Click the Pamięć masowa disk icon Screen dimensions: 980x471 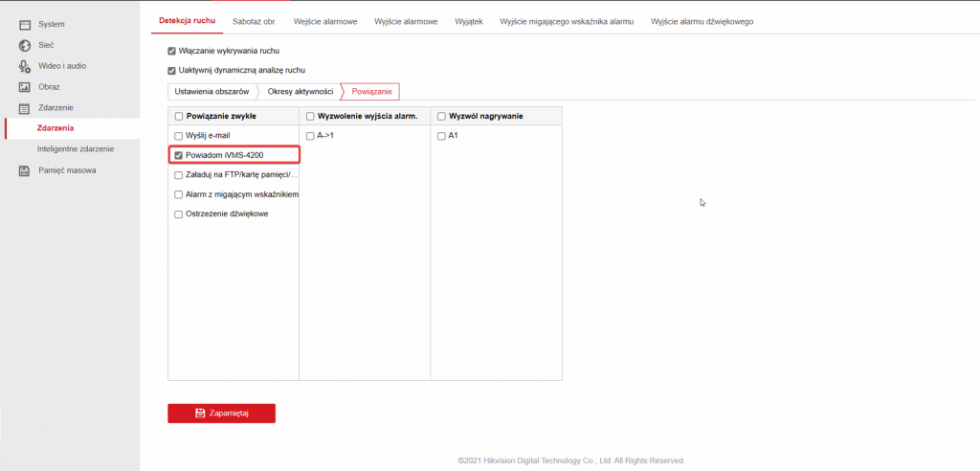25,170
